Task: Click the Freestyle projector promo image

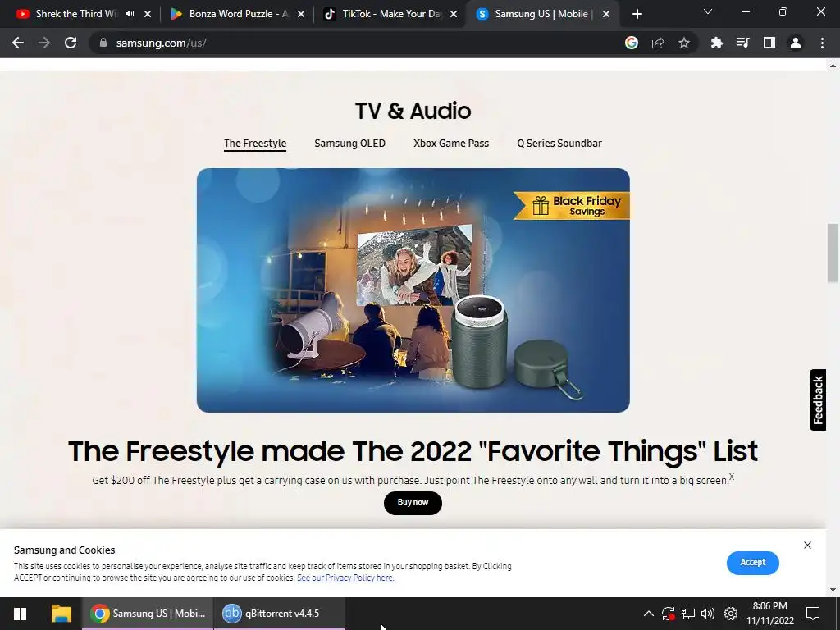Action: (413, 290)
